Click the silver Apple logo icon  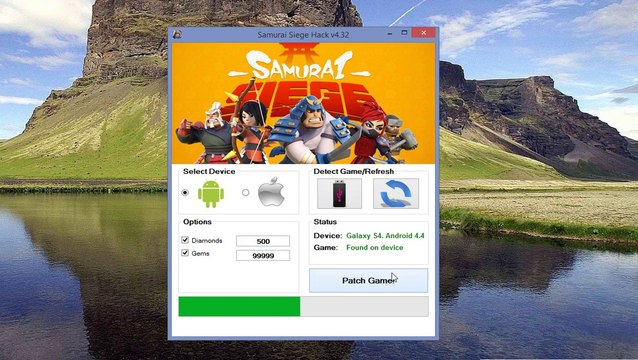pos(271,192)
